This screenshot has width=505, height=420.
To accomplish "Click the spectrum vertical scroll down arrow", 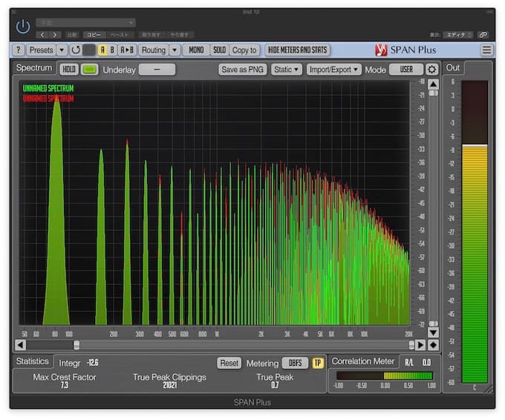I will click(x=433, y=332).
